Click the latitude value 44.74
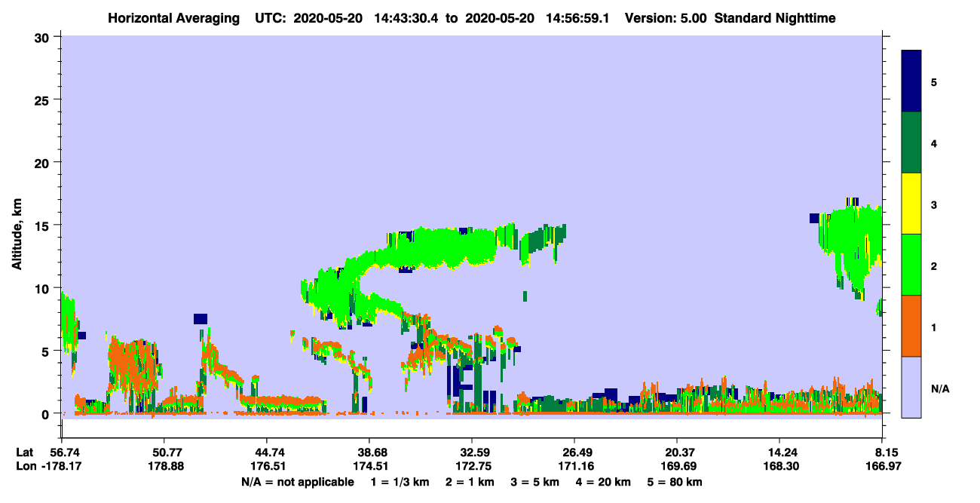980x503 pixels. (x=266, y=452)
